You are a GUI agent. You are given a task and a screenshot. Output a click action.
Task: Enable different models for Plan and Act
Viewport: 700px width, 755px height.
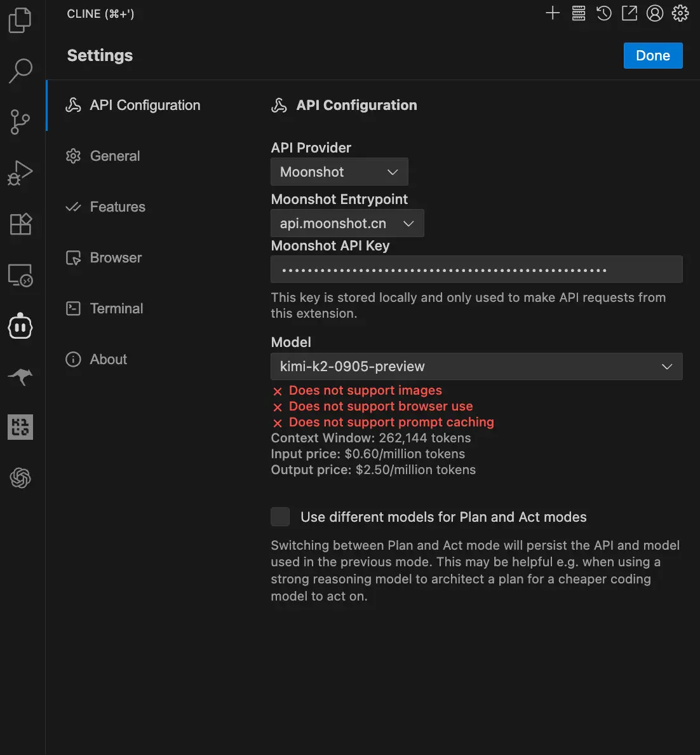[280, 517]
